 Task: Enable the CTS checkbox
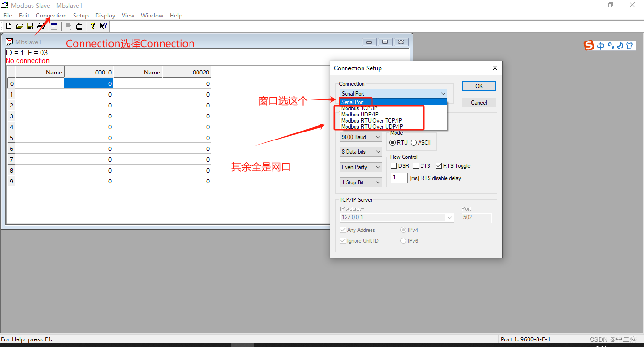(x=416, y=166)
